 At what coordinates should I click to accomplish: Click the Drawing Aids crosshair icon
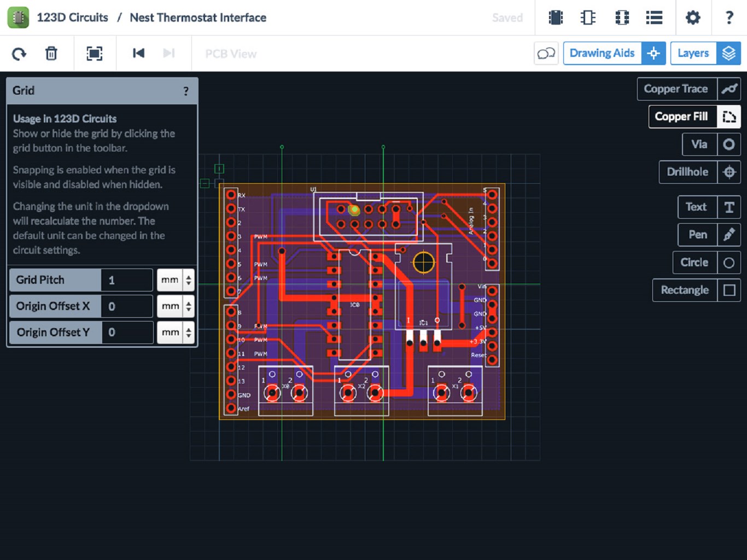(653, 53)
